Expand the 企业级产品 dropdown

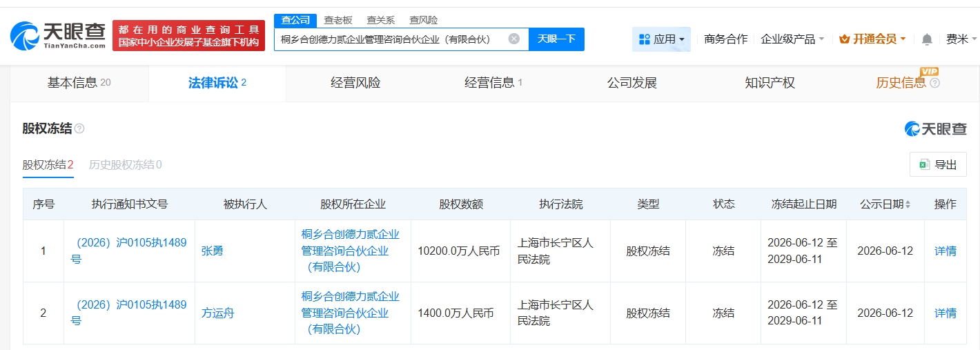792,39
